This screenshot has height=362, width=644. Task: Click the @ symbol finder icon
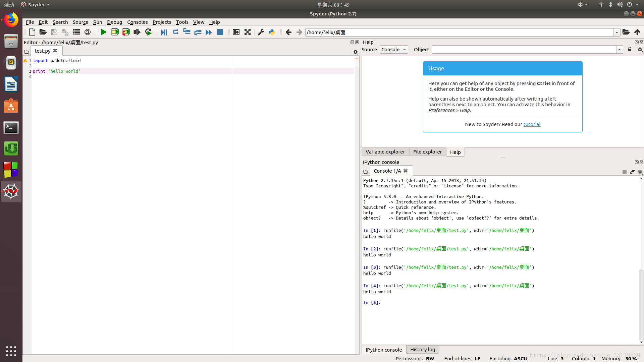[x=88, y=32]
